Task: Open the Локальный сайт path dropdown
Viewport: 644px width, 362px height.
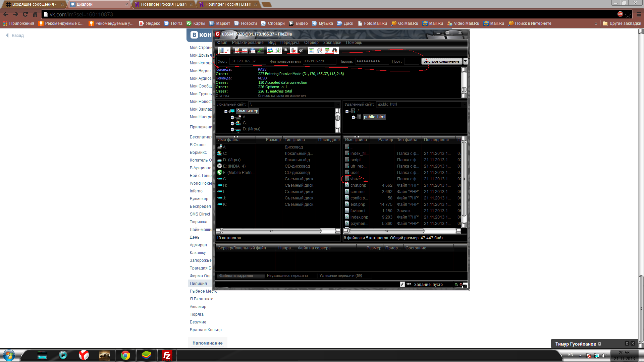Action: click(337, 104)
